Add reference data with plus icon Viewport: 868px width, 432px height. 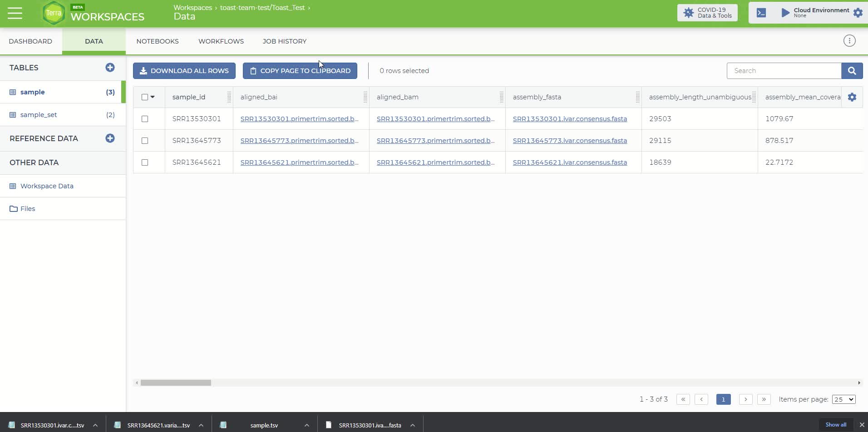point(110,138)
